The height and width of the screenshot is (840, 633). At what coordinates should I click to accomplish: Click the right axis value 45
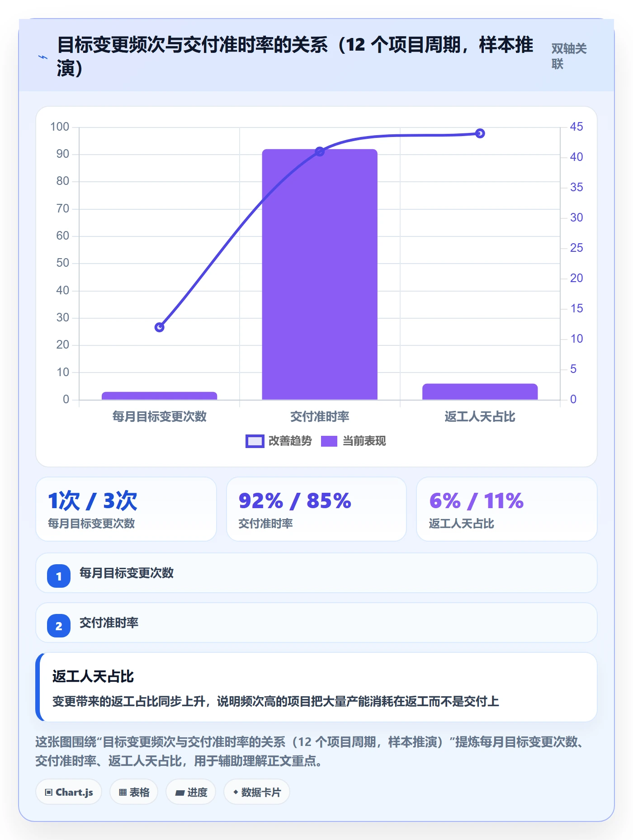(576, 127)
